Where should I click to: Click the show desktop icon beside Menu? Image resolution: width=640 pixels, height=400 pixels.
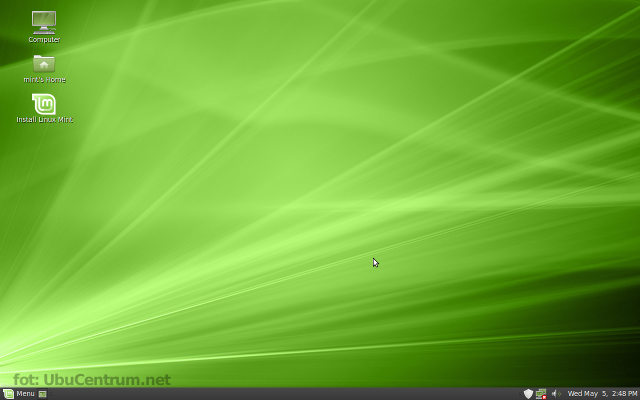pyautogui.click(x=42, y=394)
